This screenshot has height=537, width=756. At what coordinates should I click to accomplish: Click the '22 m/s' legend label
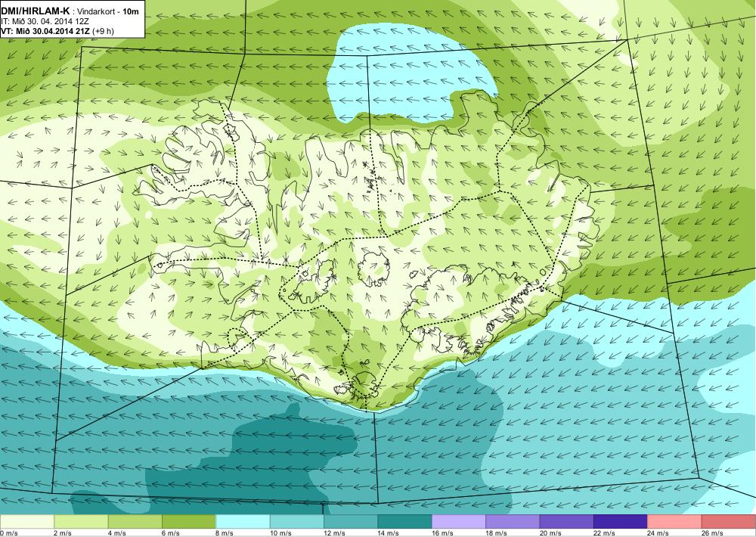[x=605, y=532]
